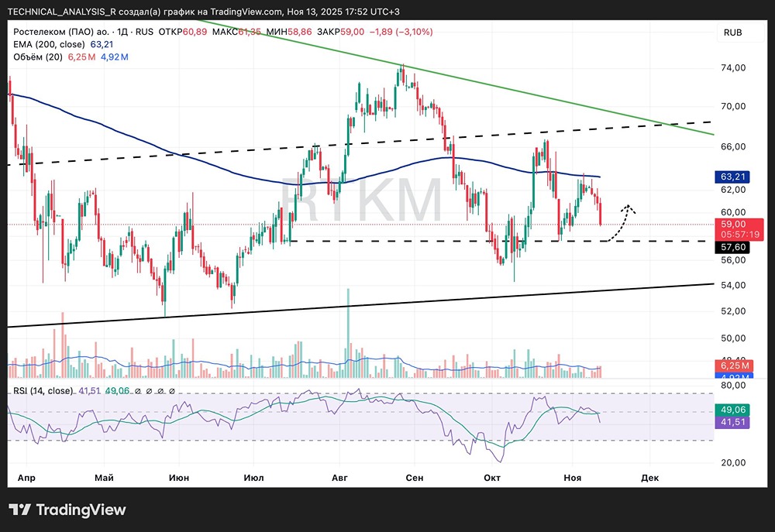
Task: Click the 50,00 price axis label
Action: tap(733, 338)
